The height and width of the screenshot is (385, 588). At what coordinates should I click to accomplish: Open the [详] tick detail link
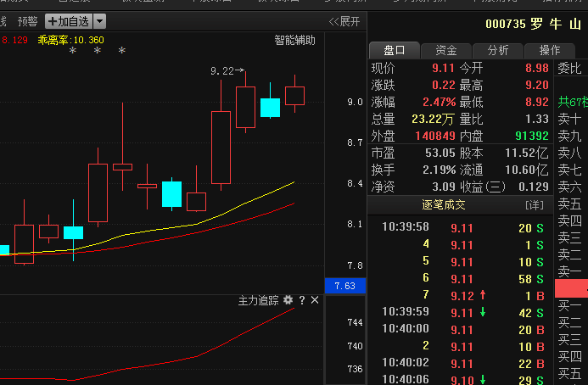point(534,205)
